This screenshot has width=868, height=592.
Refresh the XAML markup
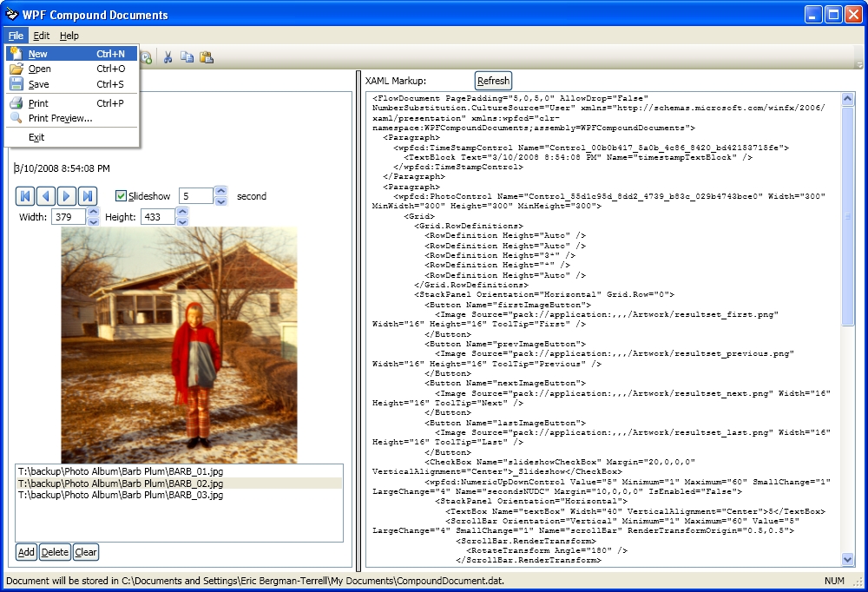click(x=493, y=81)
